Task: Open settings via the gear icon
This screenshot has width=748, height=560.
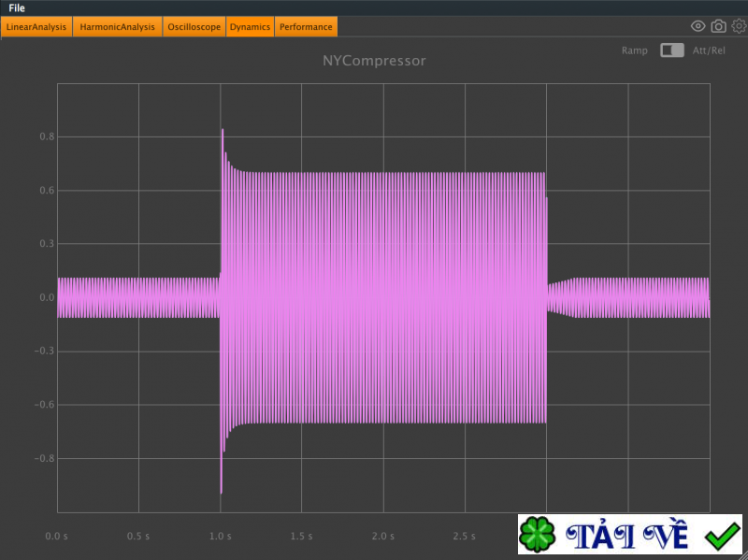Action: (x=739, y=26)
